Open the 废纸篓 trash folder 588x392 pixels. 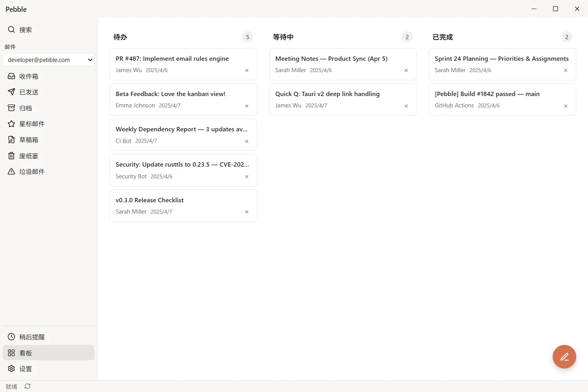pyautogui.click(x=49, y=156)
